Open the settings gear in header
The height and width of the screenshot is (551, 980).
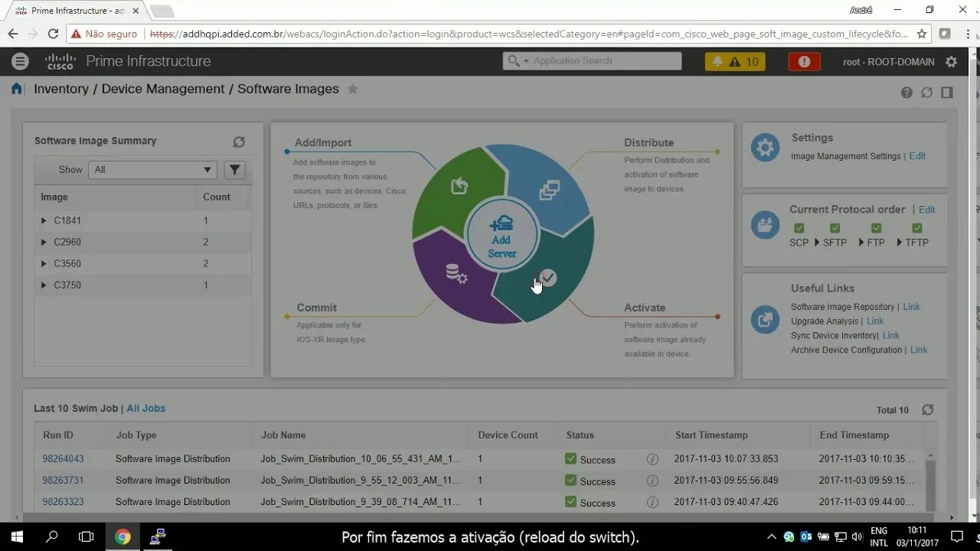[951, 61]
